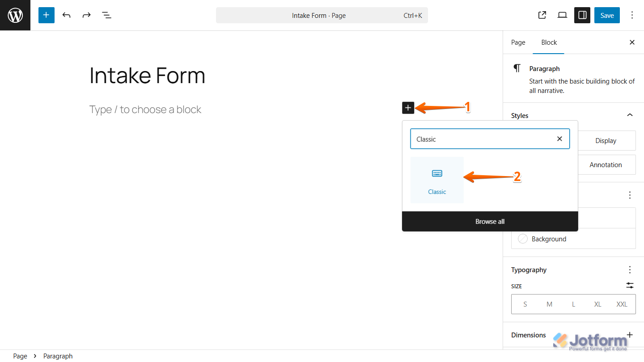This screenshot has width=644, height=362.
Task: Select the L font size
Action: pos(573,304)
